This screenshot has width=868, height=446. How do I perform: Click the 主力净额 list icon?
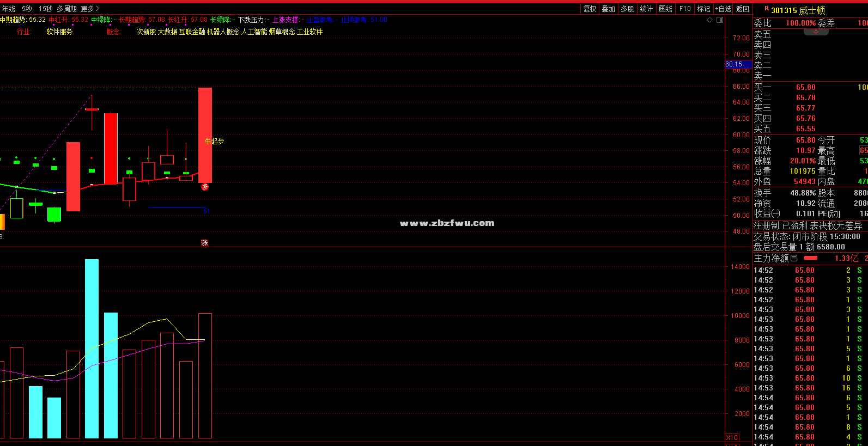click(x=794, y=258)
